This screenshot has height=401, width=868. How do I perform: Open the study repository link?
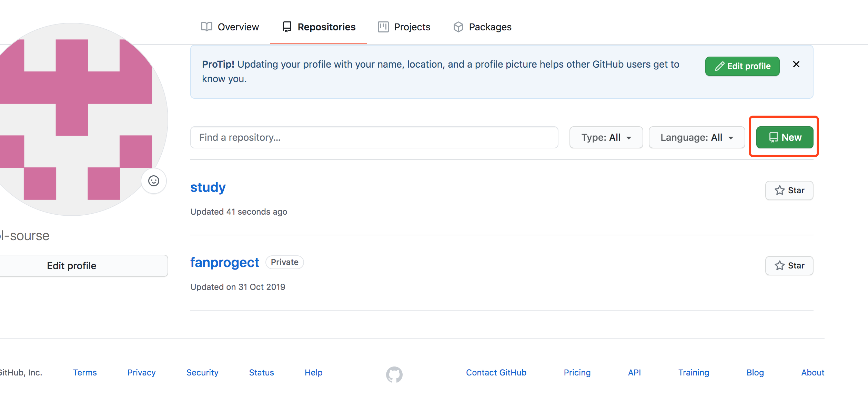(x=208, y=187)
